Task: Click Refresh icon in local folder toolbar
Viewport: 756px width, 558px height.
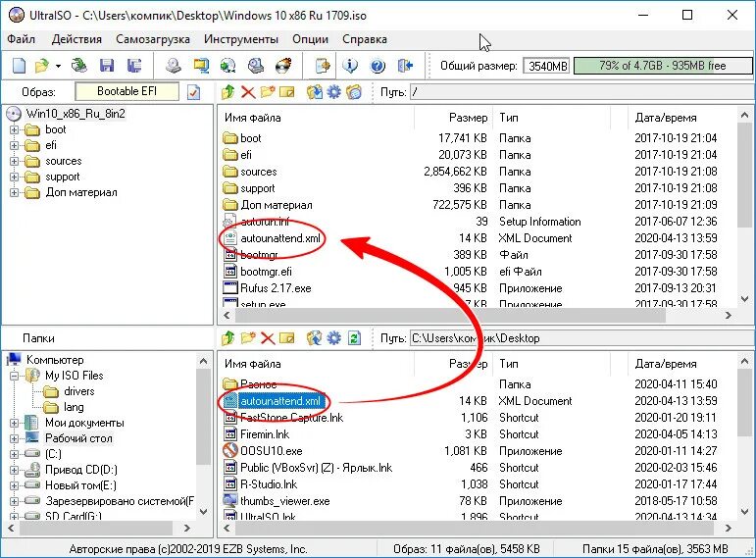Action: [354, 338]
